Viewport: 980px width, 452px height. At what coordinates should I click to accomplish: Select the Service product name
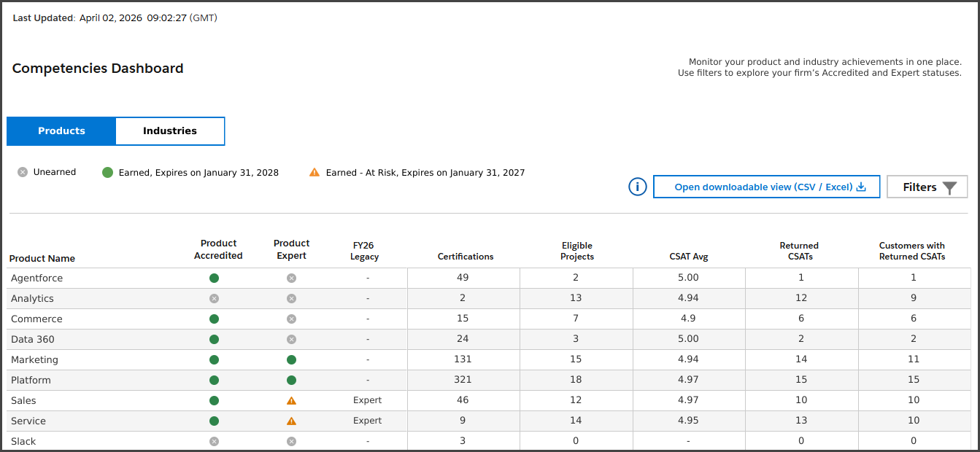pos(28,421)
